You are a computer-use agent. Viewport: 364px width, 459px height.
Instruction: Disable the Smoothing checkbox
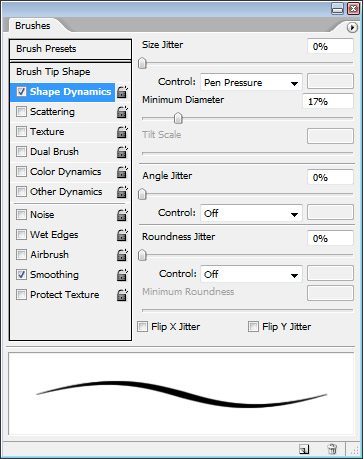tap(21, 274)
